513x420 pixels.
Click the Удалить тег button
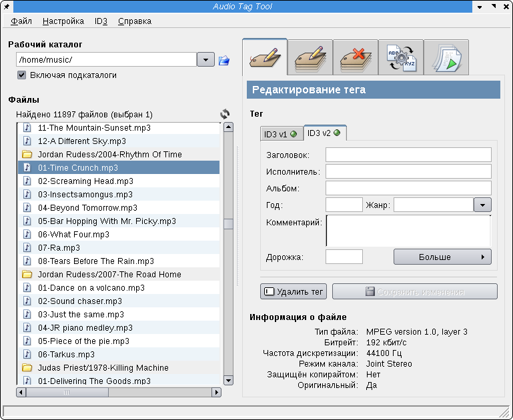[294, 291]
